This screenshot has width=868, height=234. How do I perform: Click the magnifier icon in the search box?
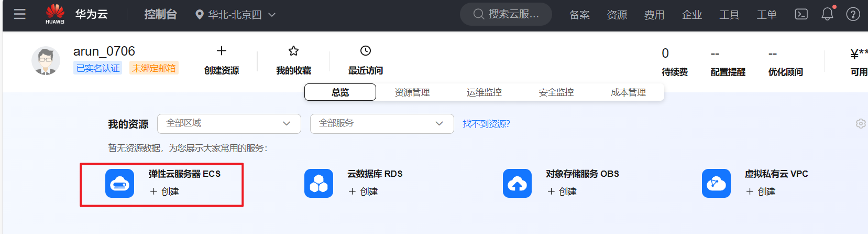(x=478, y=14)
